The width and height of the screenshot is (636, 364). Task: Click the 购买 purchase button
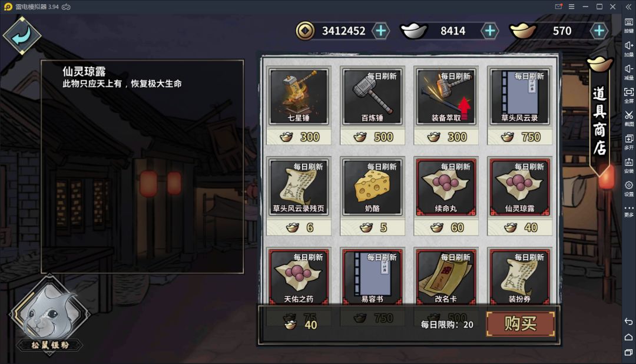(521, 324)
